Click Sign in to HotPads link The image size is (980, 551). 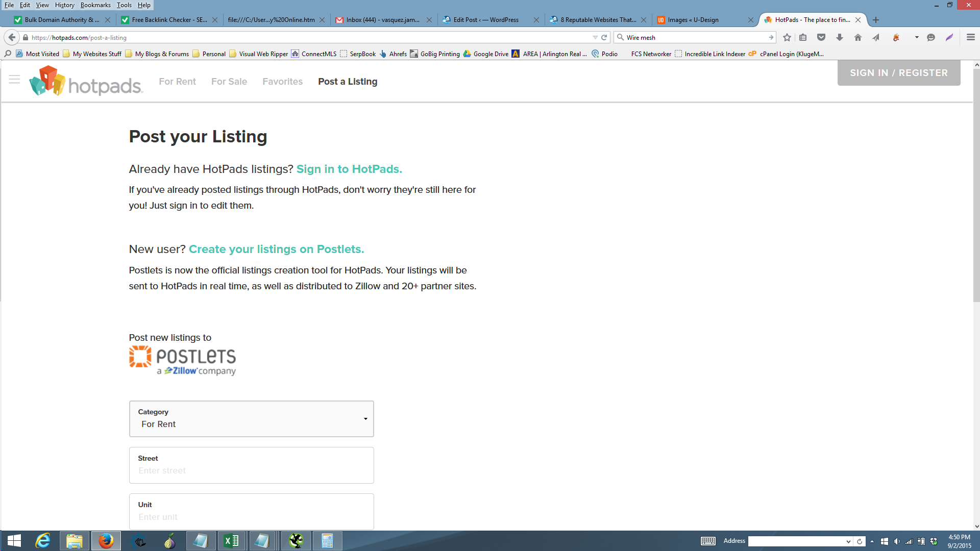[349, 169]
